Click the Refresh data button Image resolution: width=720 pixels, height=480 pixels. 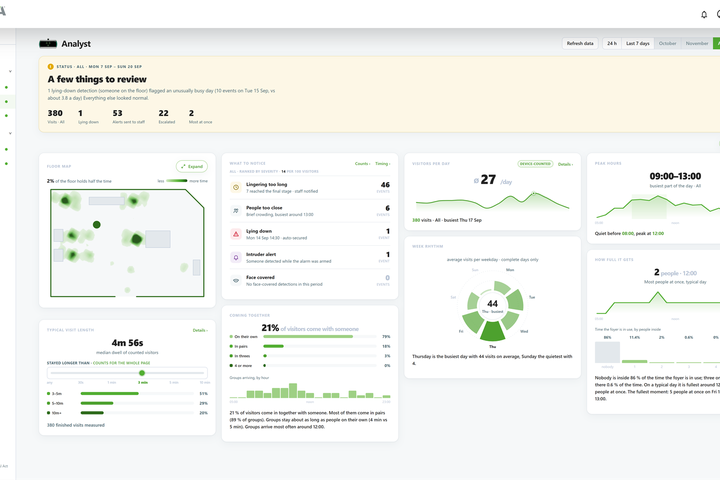point(580,43)
